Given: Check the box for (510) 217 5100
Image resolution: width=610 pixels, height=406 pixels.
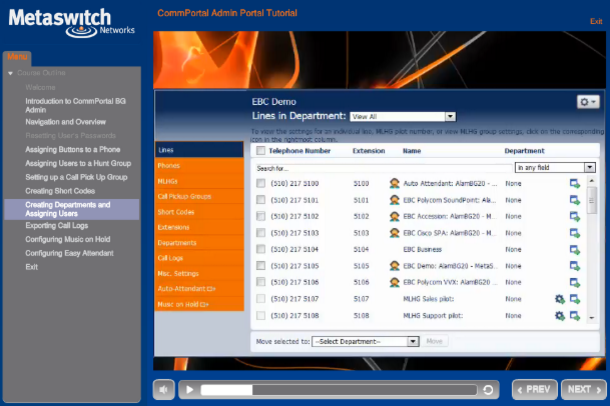Looking at the screenshot, I should (x=261, y=183).
